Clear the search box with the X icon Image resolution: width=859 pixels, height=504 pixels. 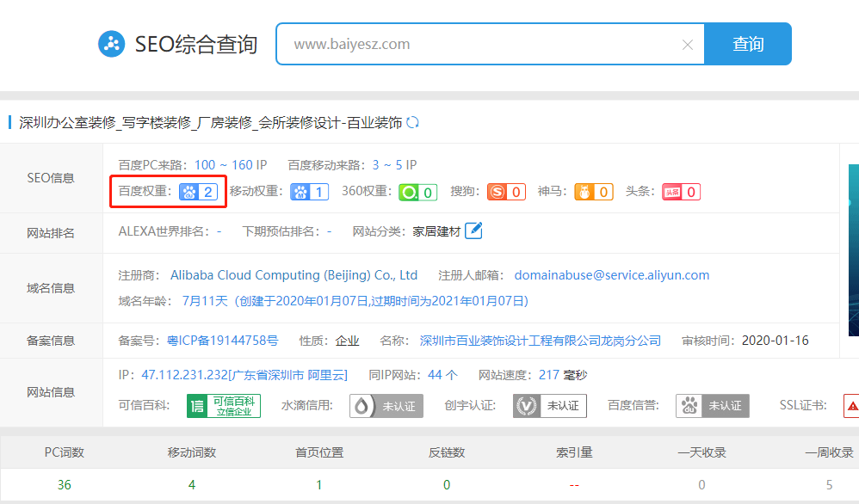(688, 45)
